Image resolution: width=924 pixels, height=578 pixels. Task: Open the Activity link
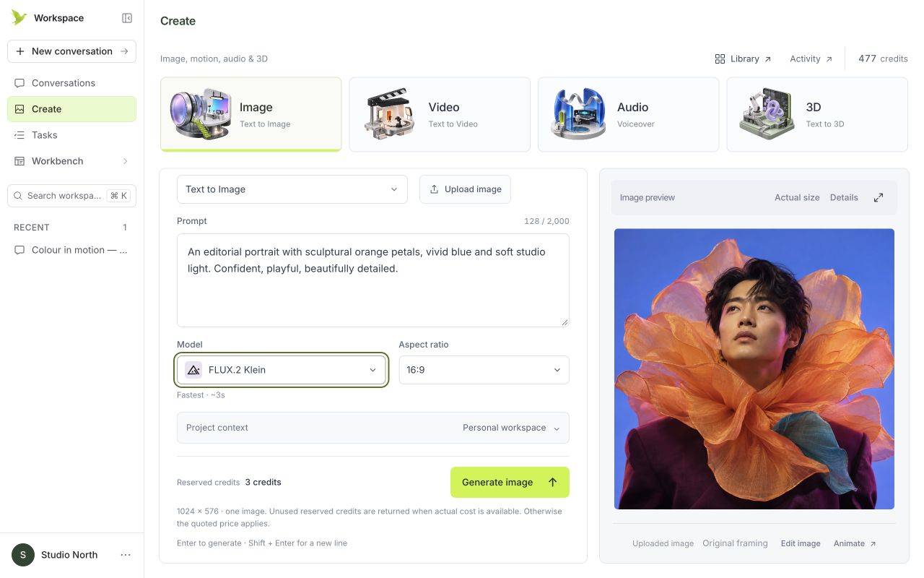[811, 59]
